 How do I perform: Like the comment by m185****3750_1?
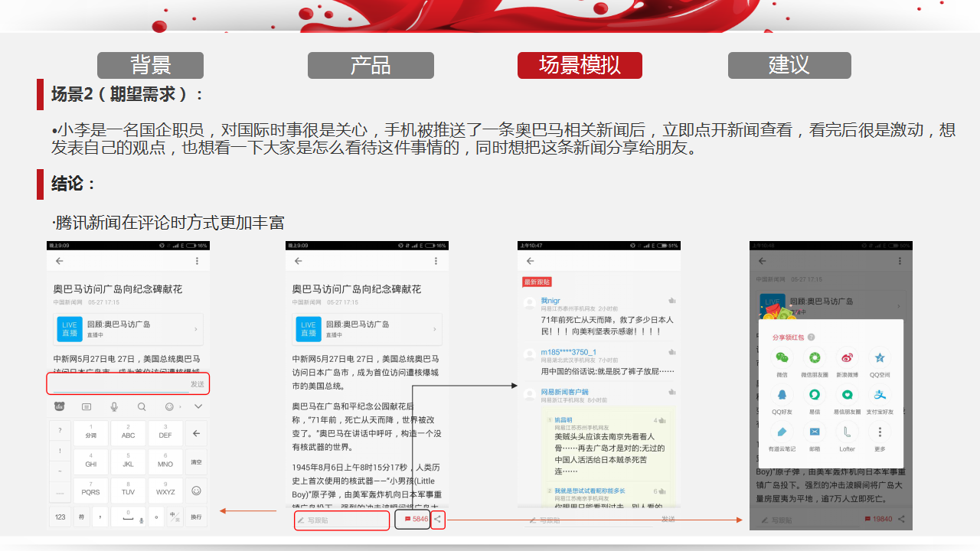pos(672,352)
